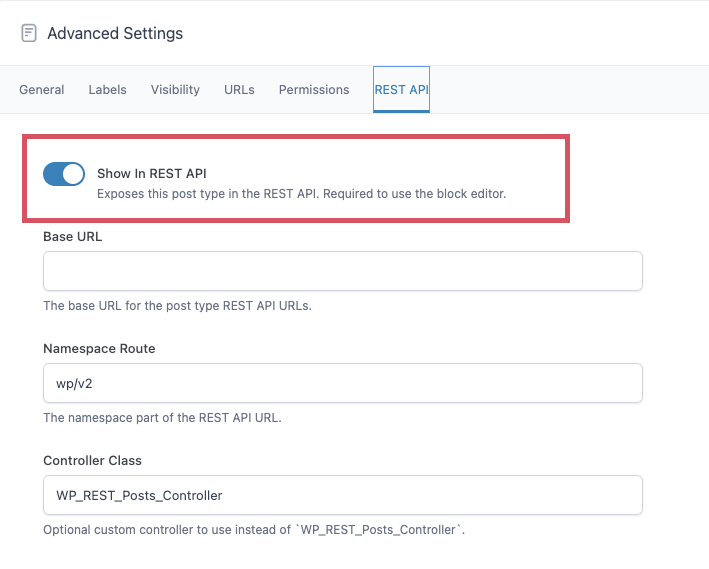Screen dimensions: 709x569
Task: Click the namespace part help text
Action: pyautogui.click(x=162, y=418)
